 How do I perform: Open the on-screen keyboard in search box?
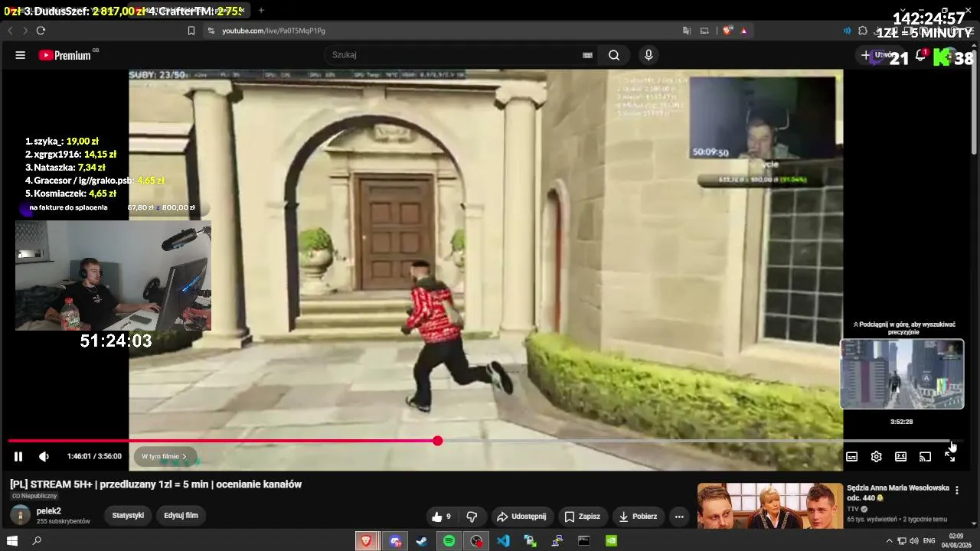click(587, 55)
